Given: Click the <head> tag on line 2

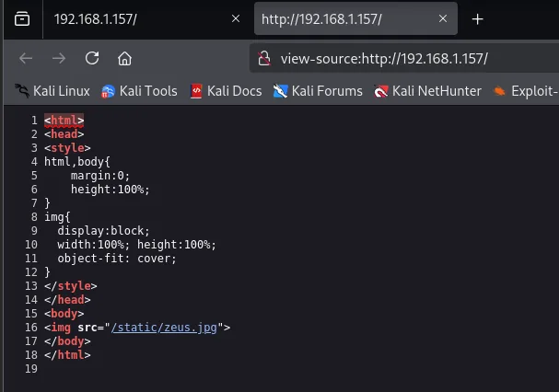Looking at the screenshot, I should (64, 134).
